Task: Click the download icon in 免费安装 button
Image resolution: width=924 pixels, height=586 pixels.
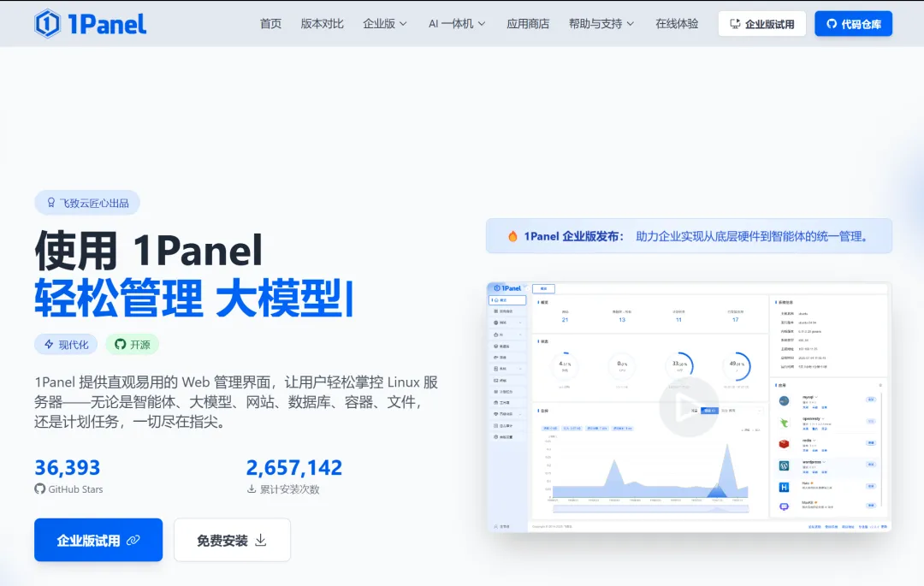Action: 260,540
